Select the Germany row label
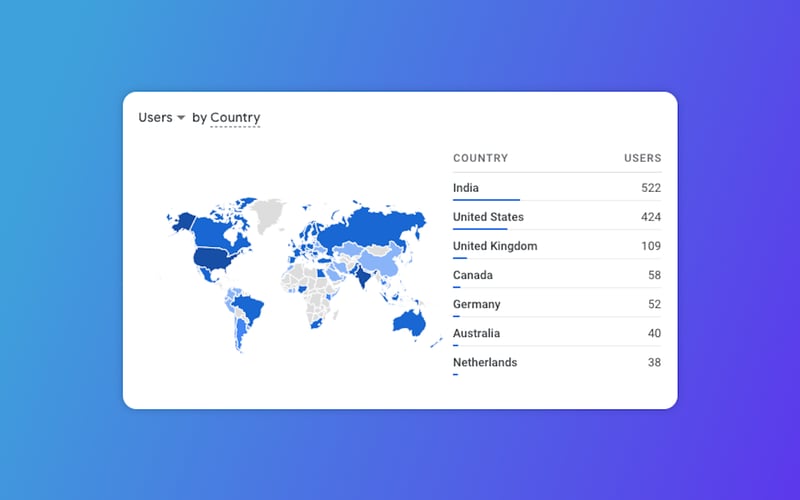800x500 pixels. click(x=477, y=304)
